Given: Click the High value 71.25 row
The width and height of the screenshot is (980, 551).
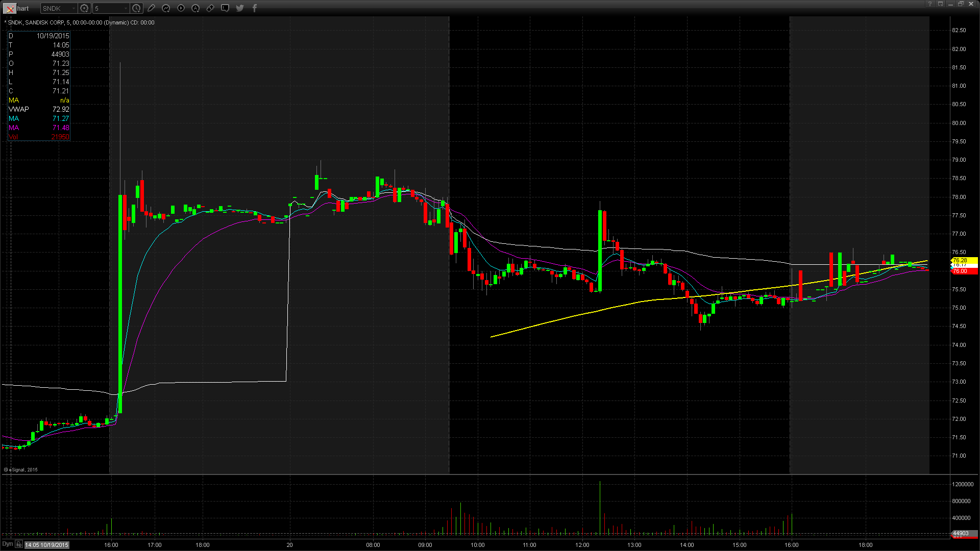Looking at the screenshot, I should pos(39,72).
